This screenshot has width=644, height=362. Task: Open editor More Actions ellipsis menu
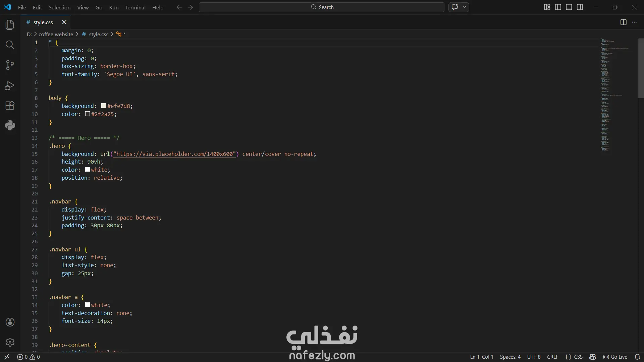point(634,22)
